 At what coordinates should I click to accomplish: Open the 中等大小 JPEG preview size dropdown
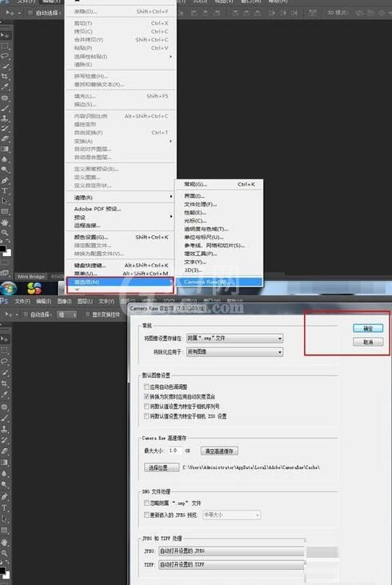(x=231, y=515)
